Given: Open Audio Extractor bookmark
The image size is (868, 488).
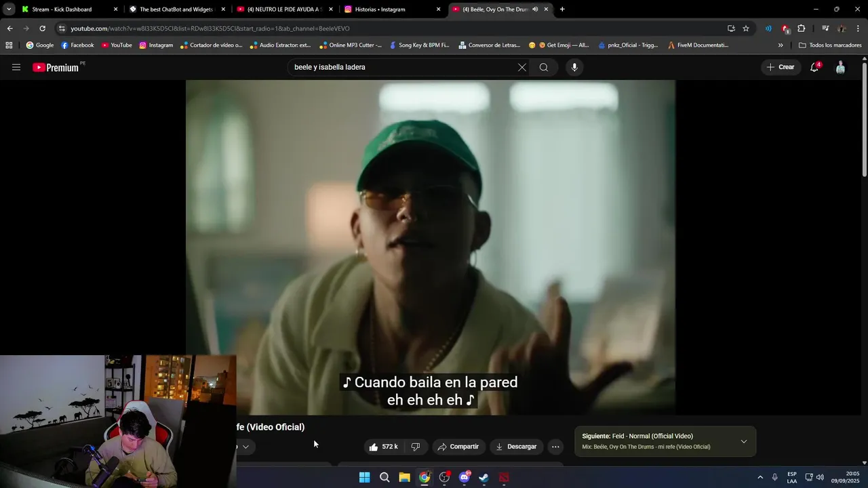Looking at the screenshot, I should click(280, 45).
